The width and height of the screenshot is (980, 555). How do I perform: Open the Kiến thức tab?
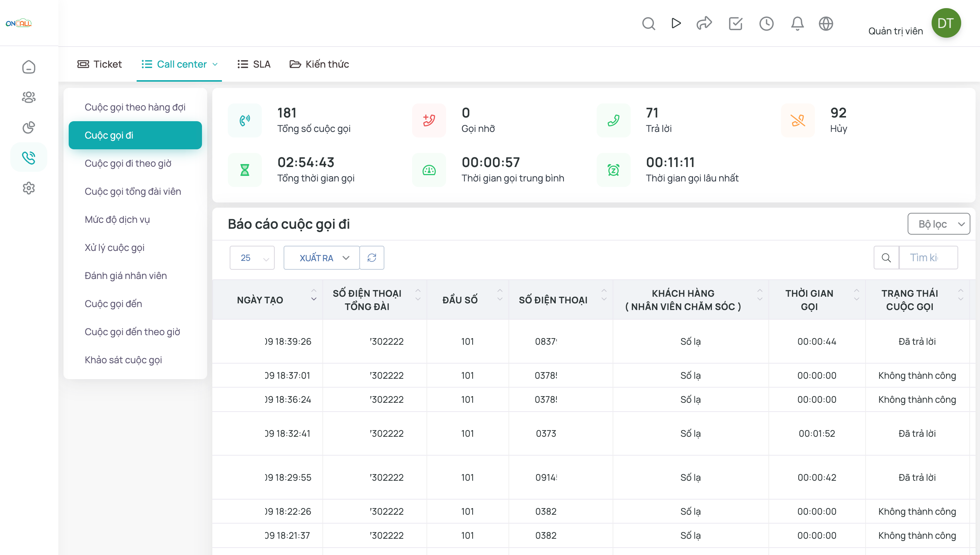319,64
